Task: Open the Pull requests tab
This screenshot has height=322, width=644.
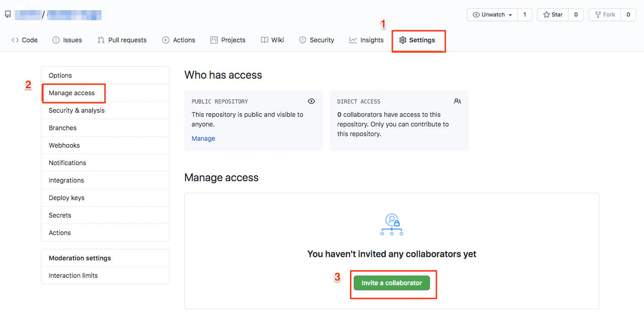Action: pos(122,40)
